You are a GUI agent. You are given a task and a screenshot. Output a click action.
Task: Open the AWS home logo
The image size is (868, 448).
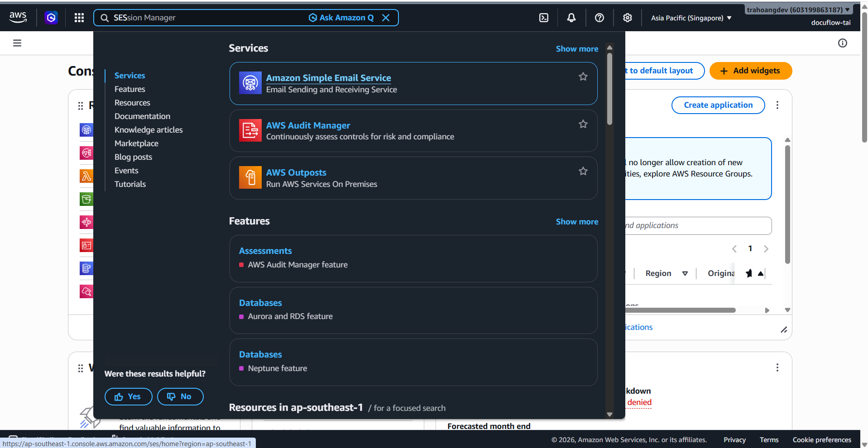18,18
